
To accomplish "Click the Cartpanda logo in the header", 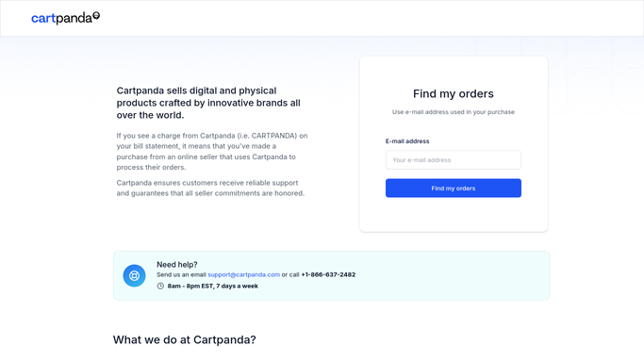I will point(65,18).
